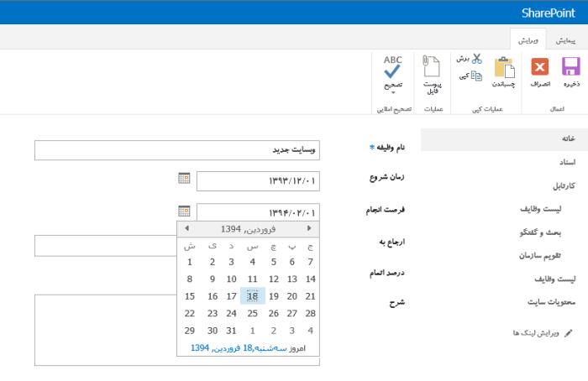Click the Copy (کپی) icon
Screen dimensions: 588x381
(x=476, y=76)
